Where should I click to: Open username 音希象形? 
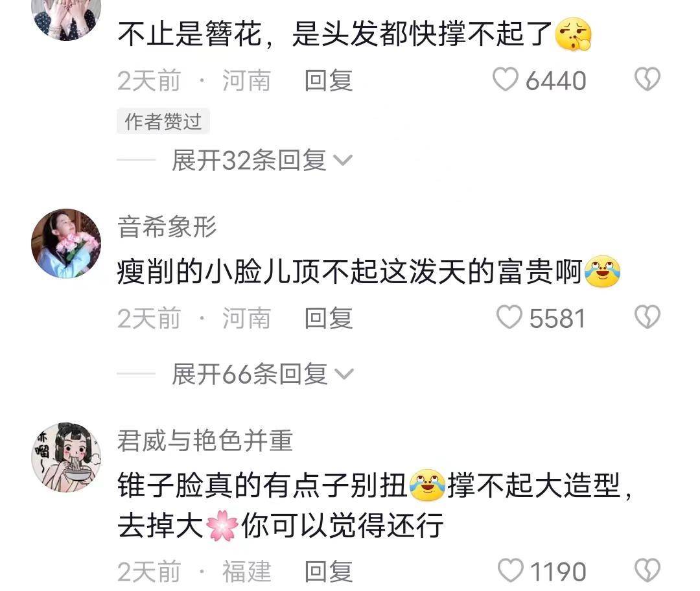pos(167,226)
